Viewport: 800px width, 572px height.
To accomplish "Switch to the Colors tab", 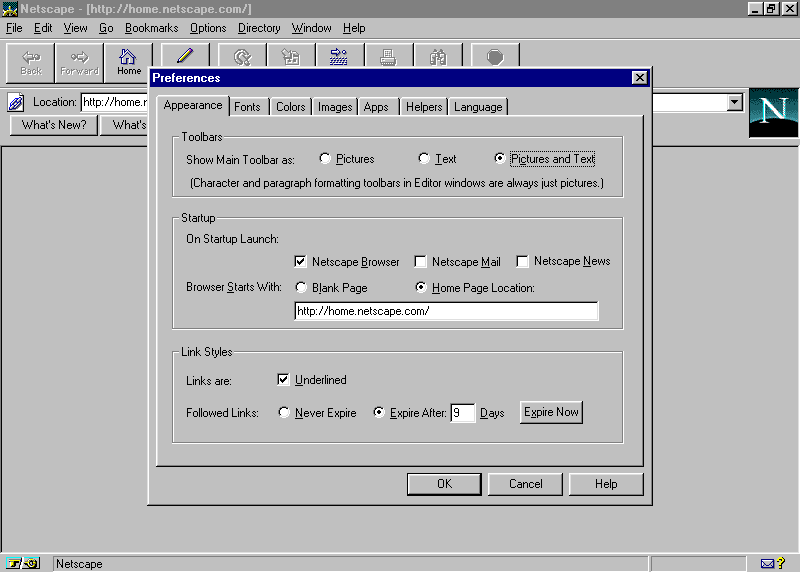I will coord(290,107).
